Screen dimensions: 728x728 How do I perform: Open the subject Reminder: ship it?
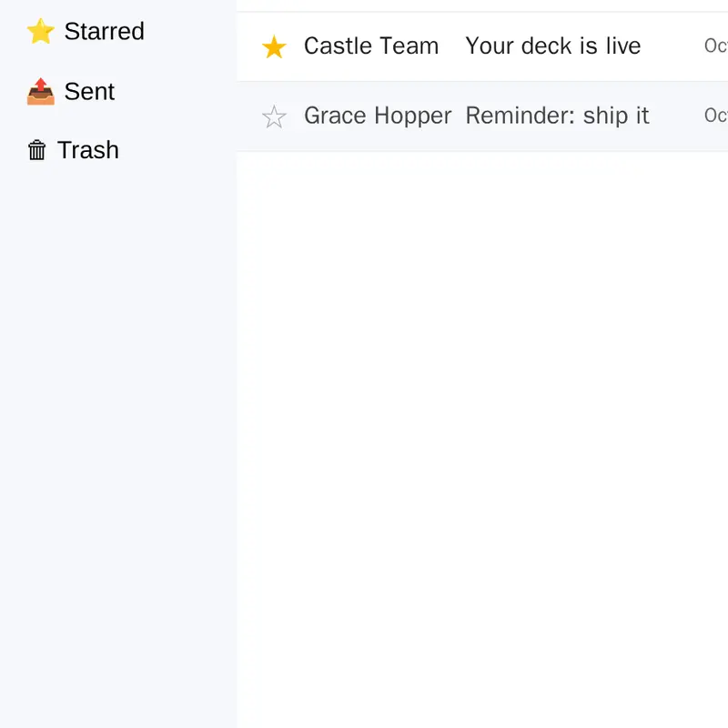tap(557, 116)
